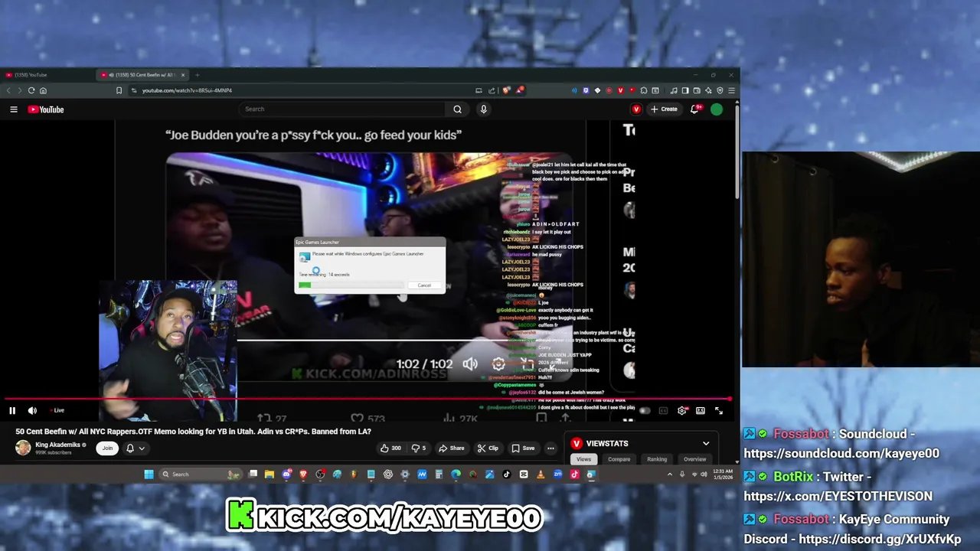Reload the page in browser
Viewport: 980px width, 551px height.
point(31,90)
